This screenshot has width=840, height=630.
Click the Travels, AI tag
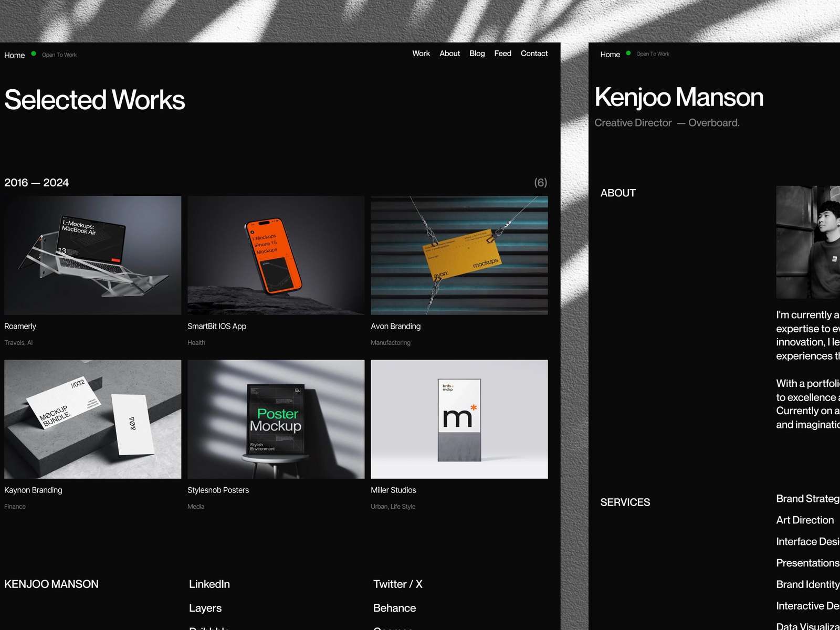point(18,343)
